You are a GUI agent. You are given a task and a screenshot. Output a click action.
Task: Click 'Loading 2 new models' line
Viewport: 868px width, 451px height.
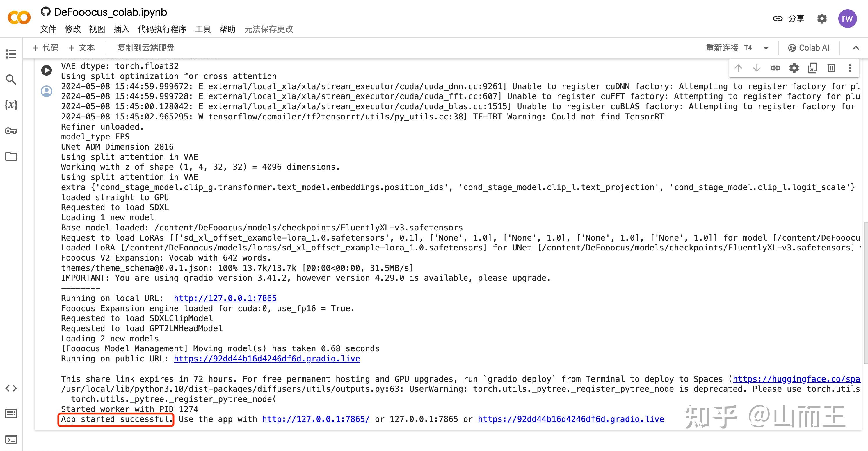point(110,339)
